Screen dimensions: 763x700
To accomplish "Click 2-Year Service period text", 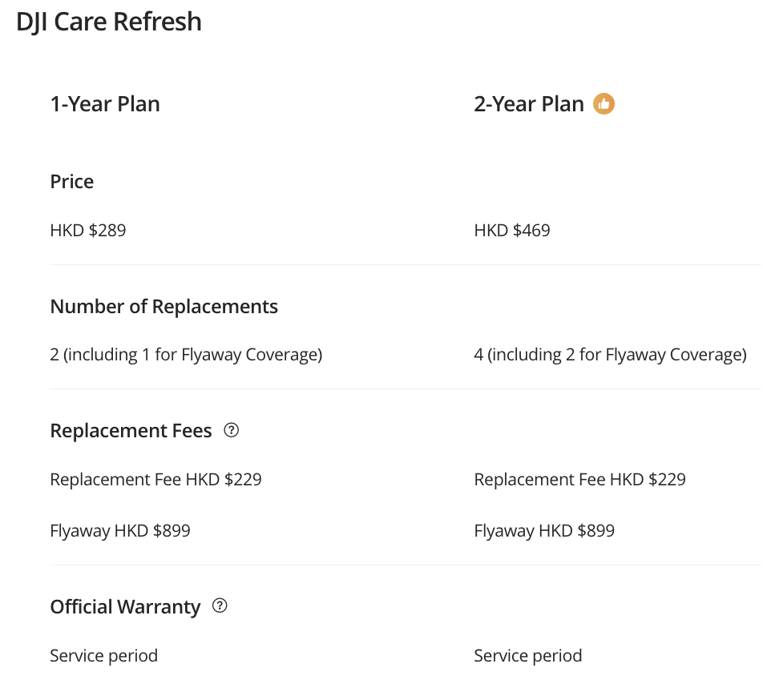I will (x=528, y=656).
